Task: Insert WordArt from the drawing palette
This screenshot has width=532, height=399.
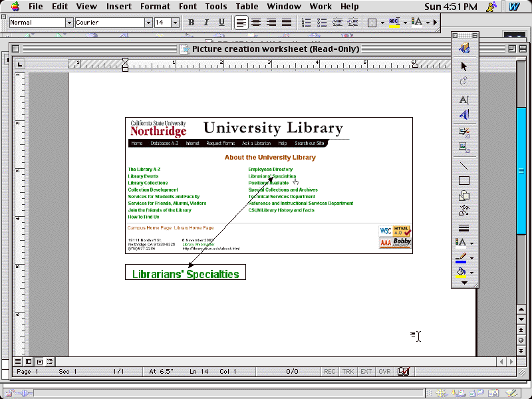Action: 464,114
